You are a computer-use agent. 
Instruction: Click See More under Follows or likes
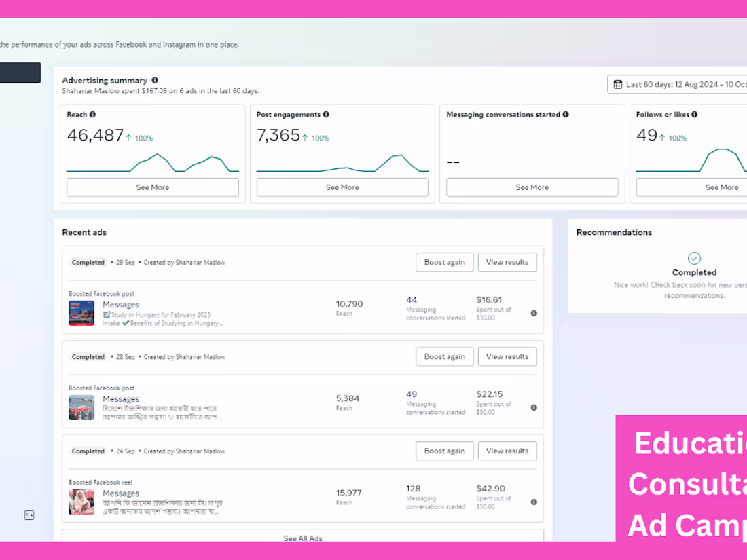(x=722, y=187)
